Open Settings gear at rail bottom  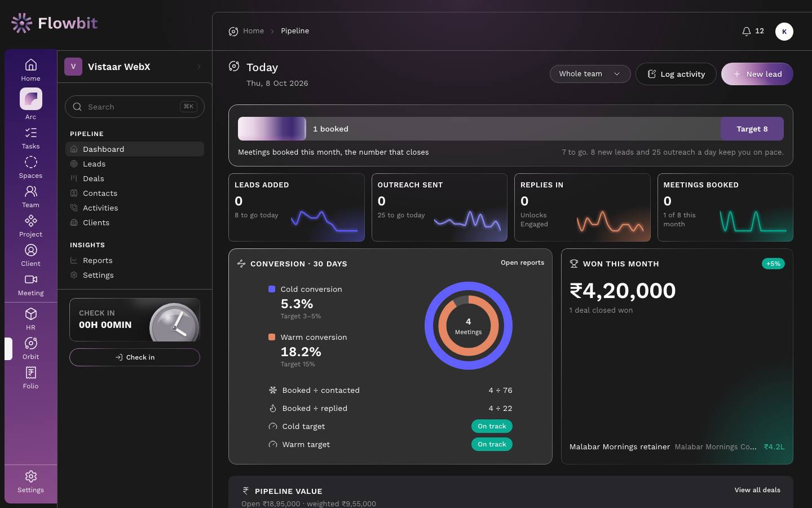point(31,477)
